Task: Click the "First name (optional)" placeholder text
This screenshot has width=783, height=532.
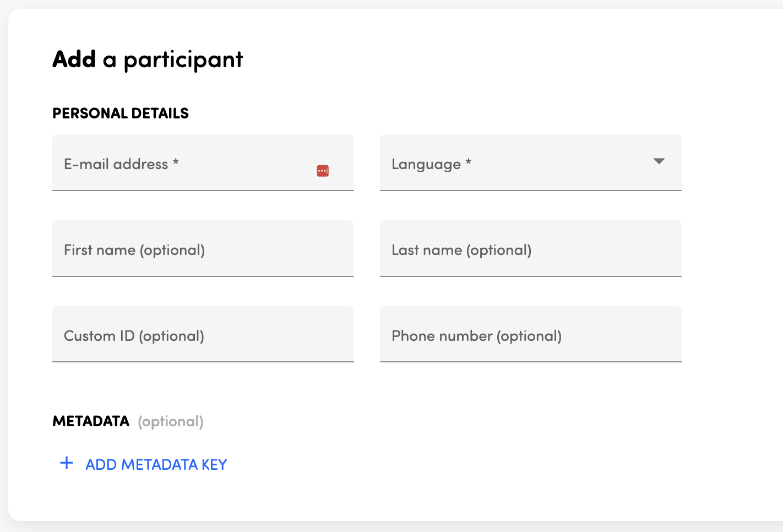Action: pyautogui.click(x=134, y=250)
